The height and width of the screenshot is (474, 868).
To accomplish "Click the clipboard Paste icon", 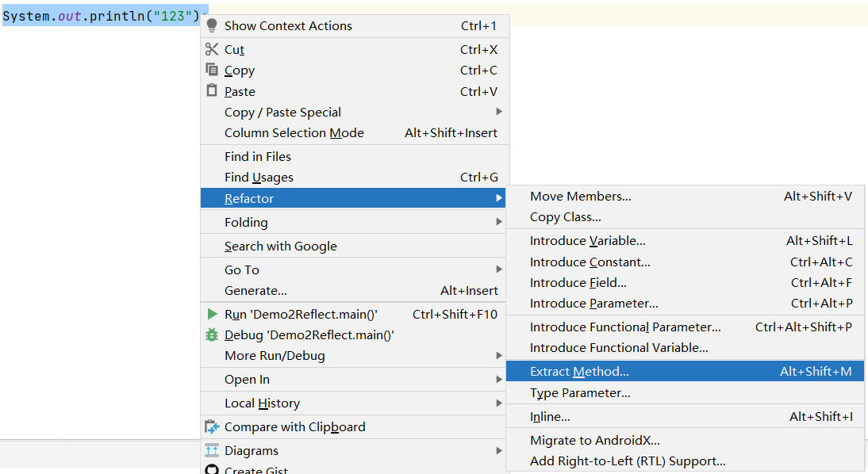I will [x=212, y=90].
